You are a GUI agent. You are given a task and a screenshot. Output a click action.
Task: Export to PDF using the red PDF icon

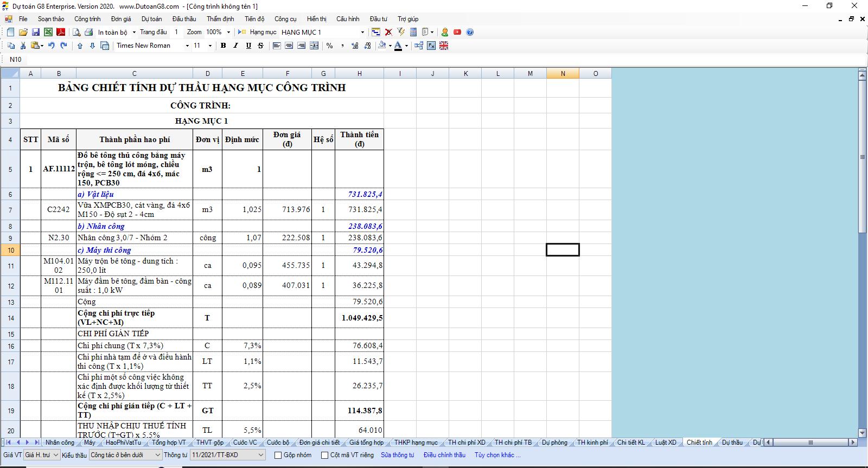(61, 32)
